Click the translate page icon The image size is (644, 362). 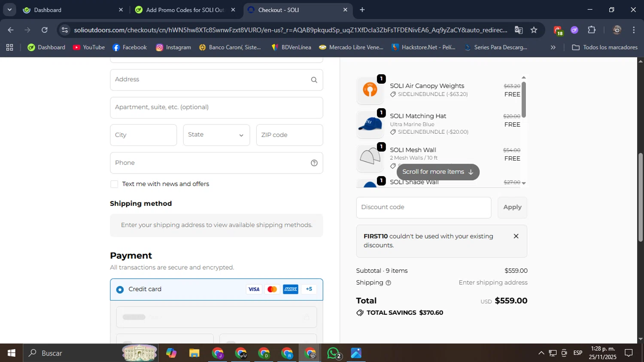click(519, 30)
